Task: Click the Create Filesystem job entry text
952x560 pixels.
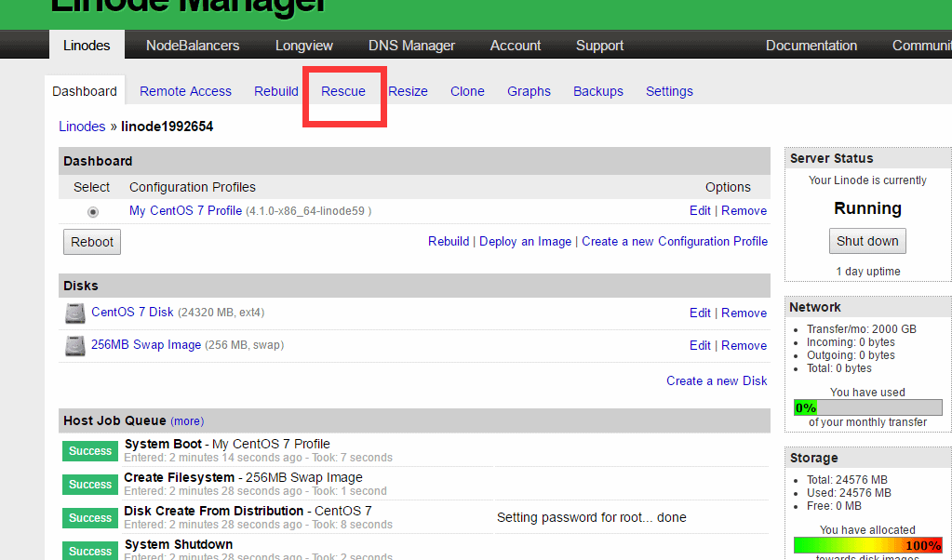Action: pyautogui.click(x=243, y=477)
